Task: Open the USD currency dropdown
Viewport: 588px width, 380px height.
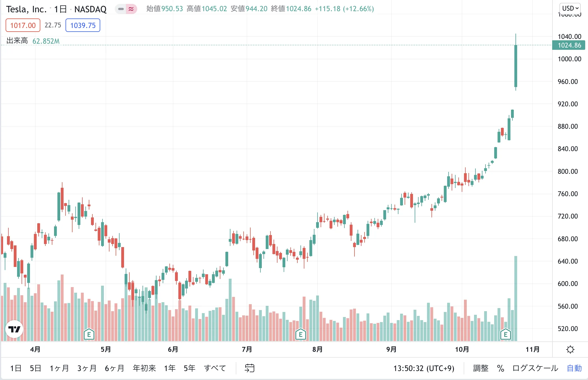Action: click(x=570, y=8)
